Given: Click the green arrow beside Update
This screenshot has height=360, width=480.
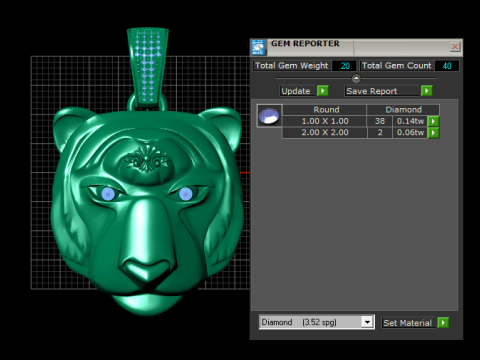Looking at the screenshot, I should [322, 91].
